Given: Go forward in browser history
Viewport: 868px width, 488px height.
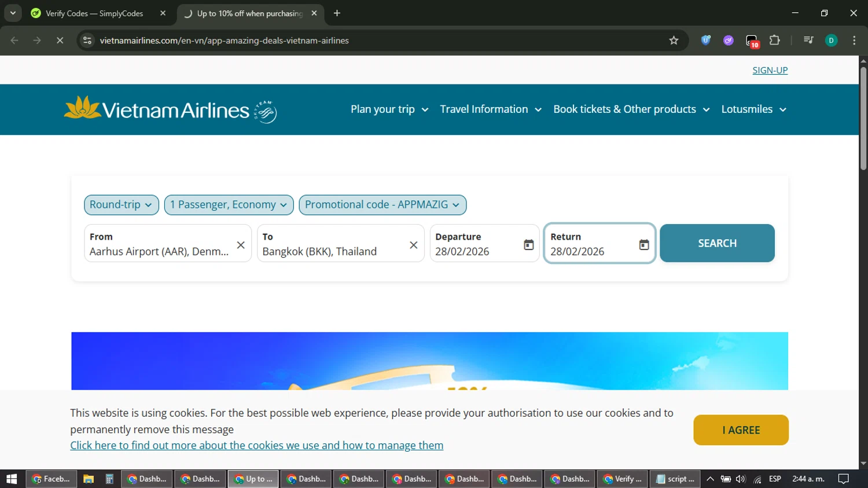Looking at the screenshot, I should coord(37,41).
